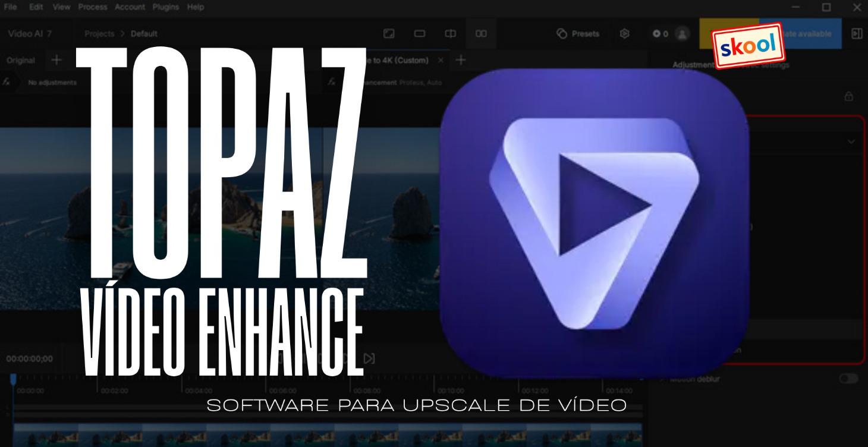The height and width of the screenshot is (447, 868).
Task: Open the File menu
Action: (x=11, y=7)
